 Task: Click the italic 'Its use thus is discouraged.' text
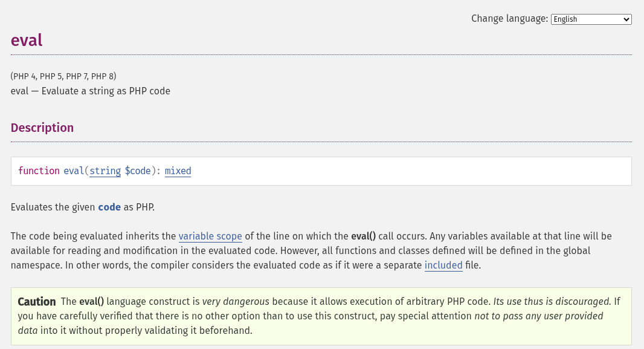552,302
